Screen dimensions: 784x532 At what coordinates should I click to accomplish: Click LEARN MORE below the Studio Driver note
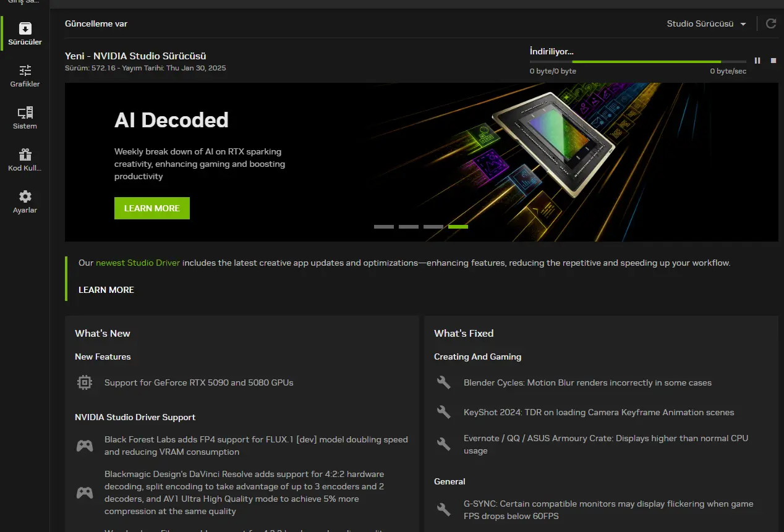pos(106,290)
